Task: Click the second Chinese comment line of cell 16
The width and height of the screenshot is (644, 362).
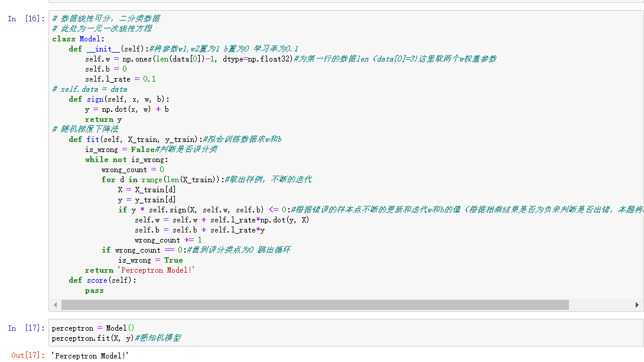Action: point(102,29)
